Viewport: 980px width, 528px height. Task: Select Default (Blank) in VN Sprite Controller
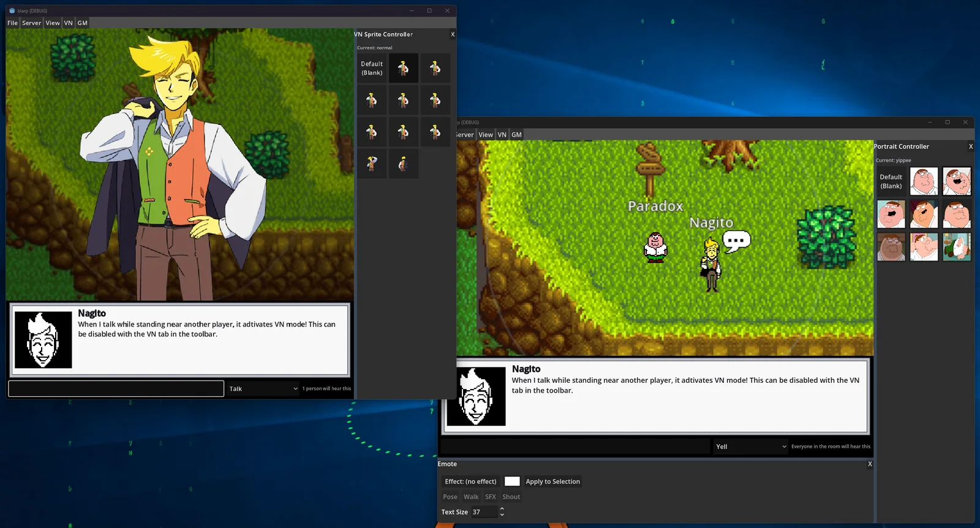coord(372,68)
